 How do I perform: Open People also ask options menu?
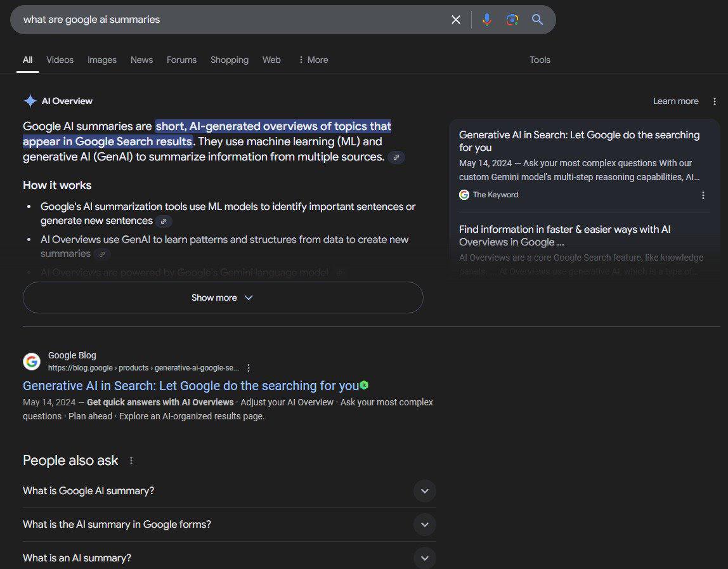click(131, 461)
